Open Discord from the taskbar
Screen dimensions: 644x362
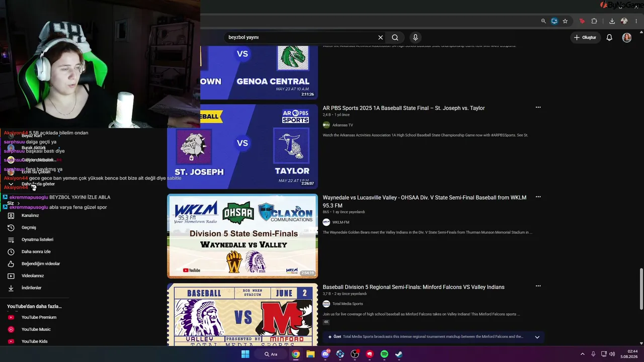click(x=326, y=354)
